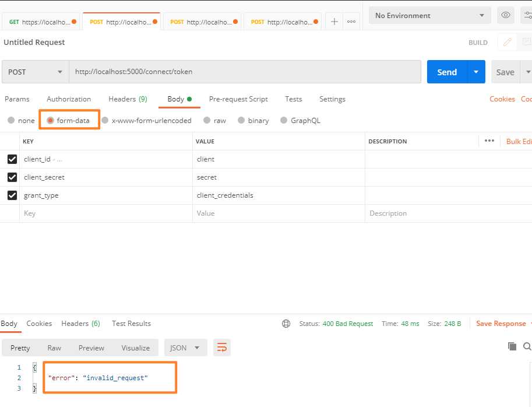Open search in response magnifier icon

click(527, 346)
